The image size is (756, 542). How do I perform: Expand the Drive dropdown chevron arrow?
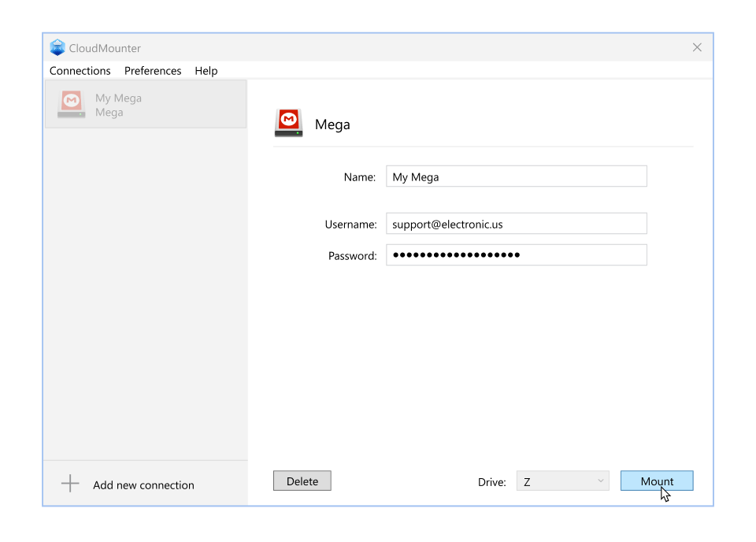point(601,481)
